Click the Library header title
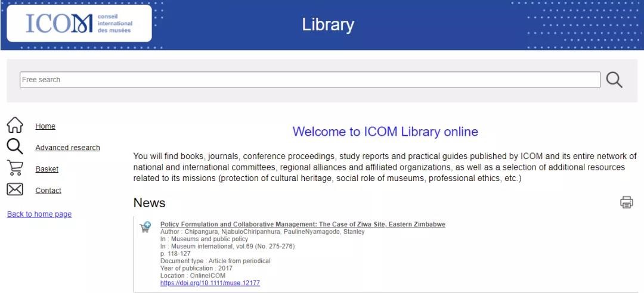644x293 pixels. [x=328, y=24]
